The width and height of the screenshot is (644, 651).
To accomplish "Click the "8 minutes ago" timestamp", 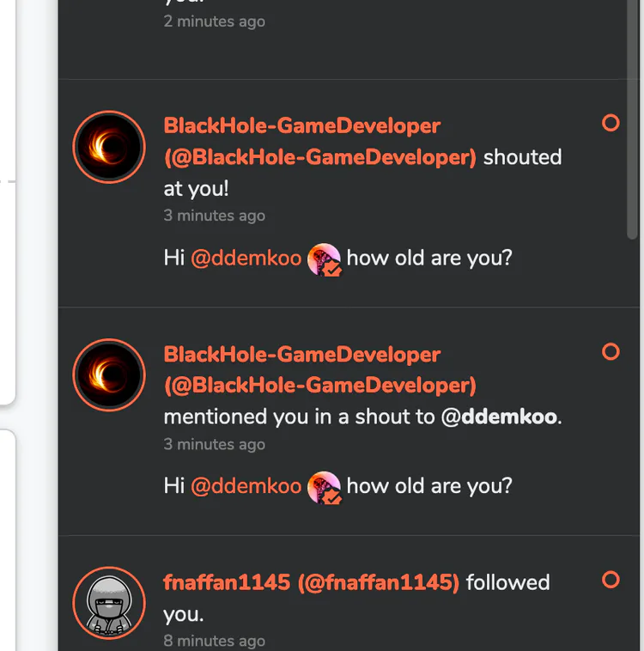I will (214, 641).
